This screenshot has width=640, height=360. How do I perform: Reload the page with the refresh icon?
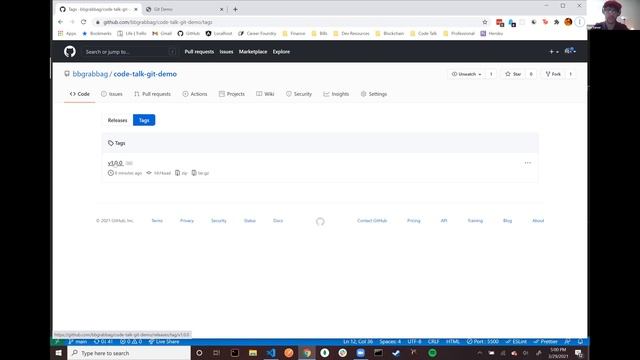(84, 22)
